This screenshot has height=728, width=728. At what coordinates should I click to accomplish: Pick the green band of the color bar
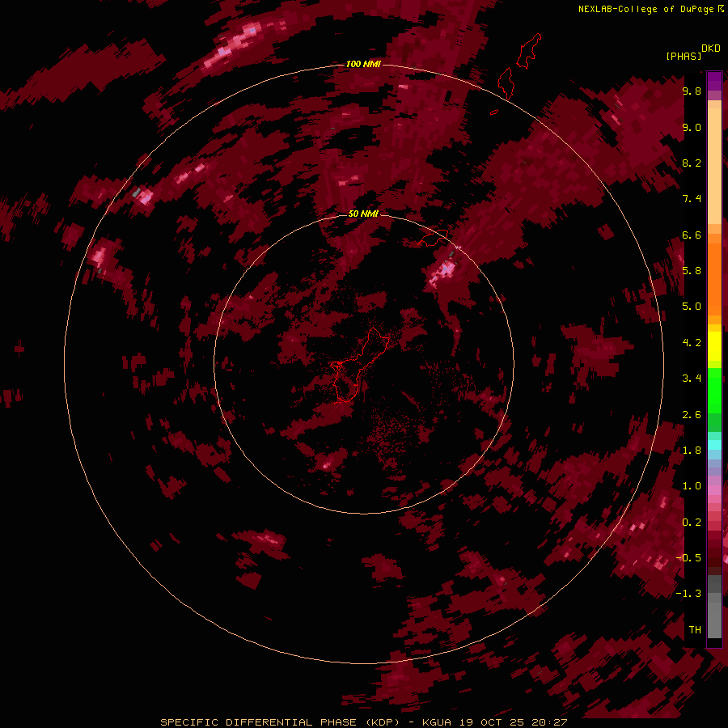pos(714,390)
